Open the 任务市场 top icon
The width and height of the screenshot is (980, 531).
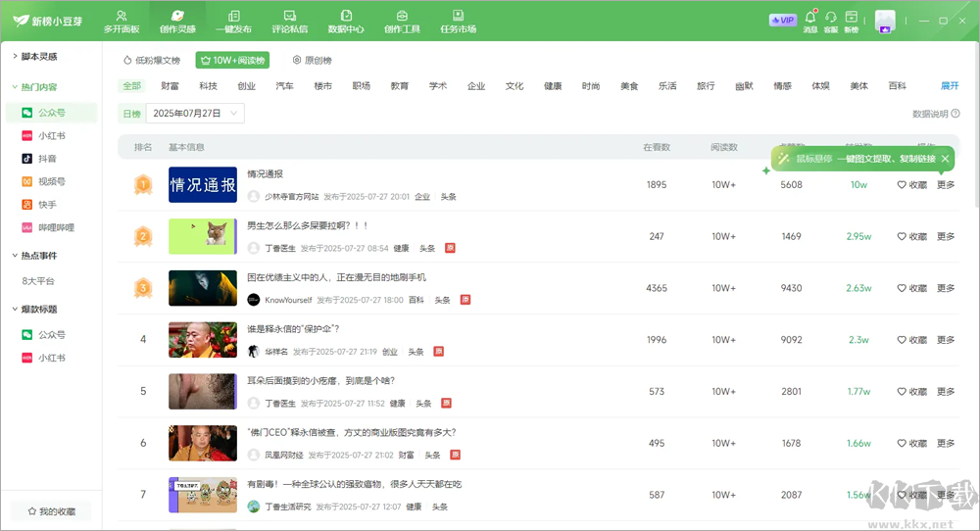pyautogui.click(x=458, y=22)
